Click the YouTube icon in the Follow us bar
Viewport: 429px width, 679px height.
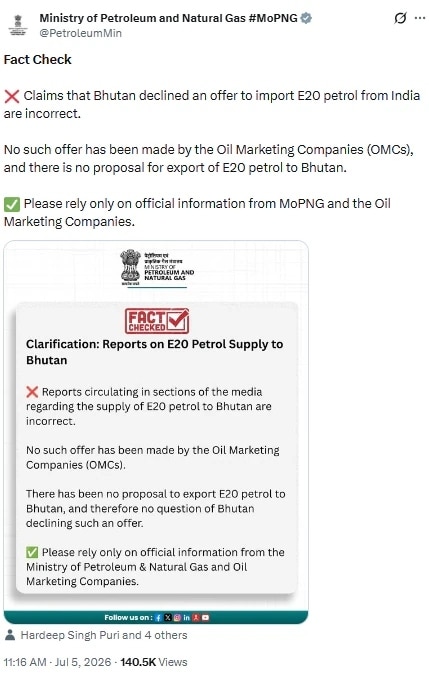pos(205,618)
